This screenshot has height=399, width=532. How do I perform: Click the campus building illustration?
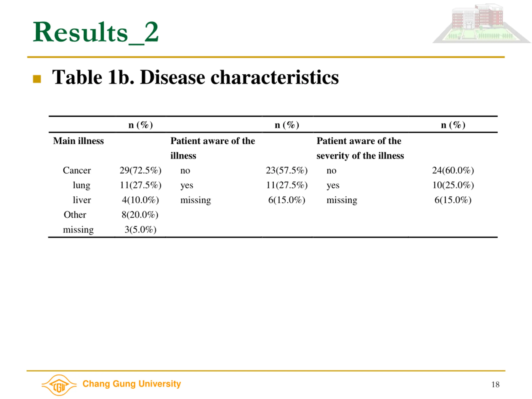tap(482, 23)
